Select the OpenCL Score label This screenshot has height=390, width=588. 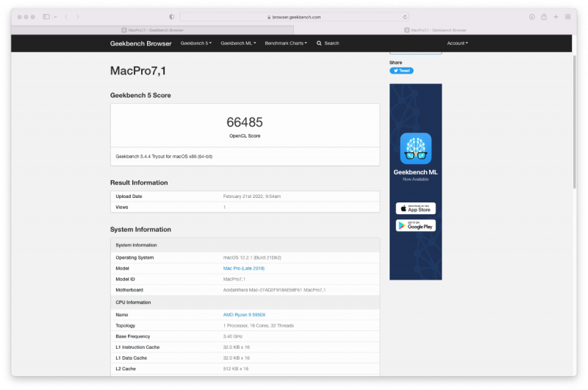(245, 136)
